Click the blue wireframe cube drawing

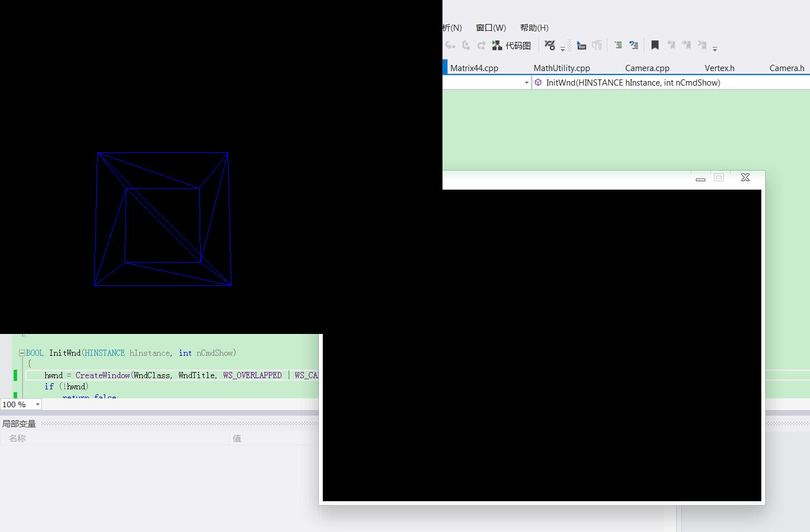pos(163,219)
